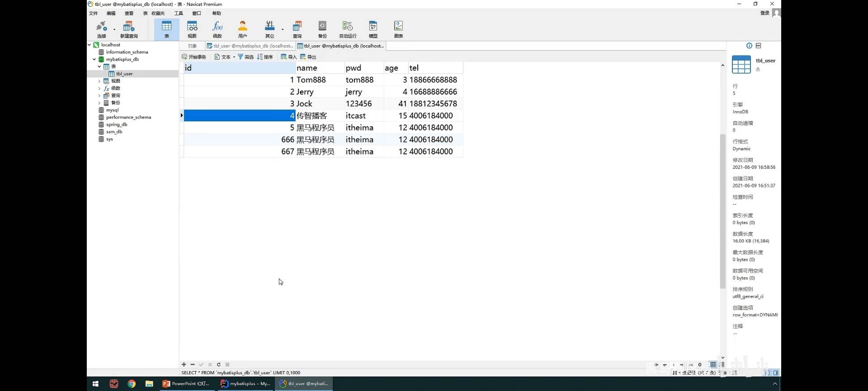Open PowerPoint from the taskbar

click(186, 384)
